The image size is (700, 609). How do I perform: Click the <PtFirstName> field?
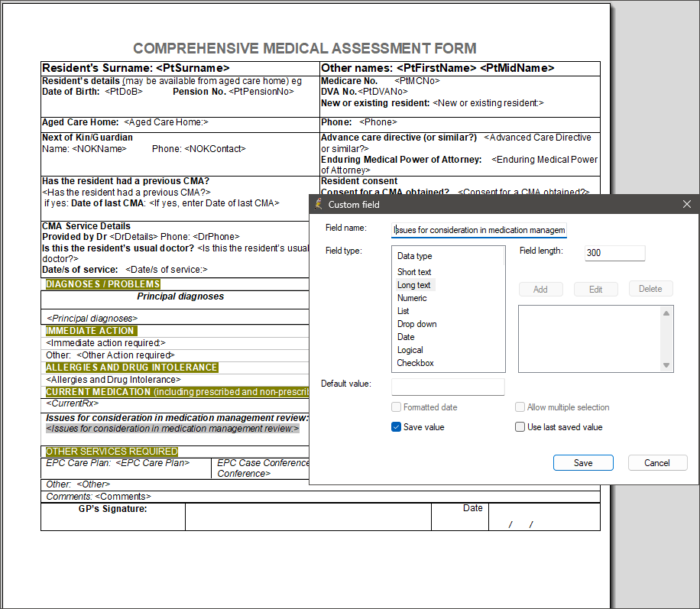pos(436,68)
